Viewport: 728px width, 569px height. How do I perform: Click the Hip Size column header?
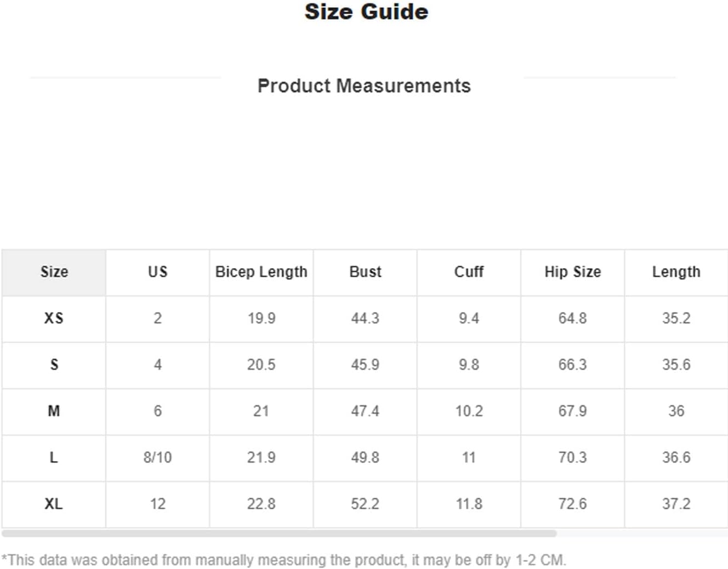coord(572,272)
